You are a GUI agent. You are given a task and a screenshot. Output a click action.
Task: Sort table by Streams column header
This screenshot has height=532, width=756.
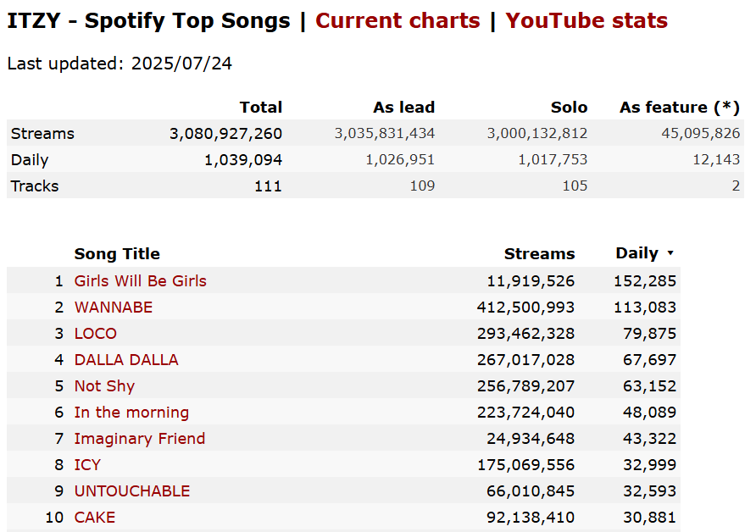click(x=540, y=253)
